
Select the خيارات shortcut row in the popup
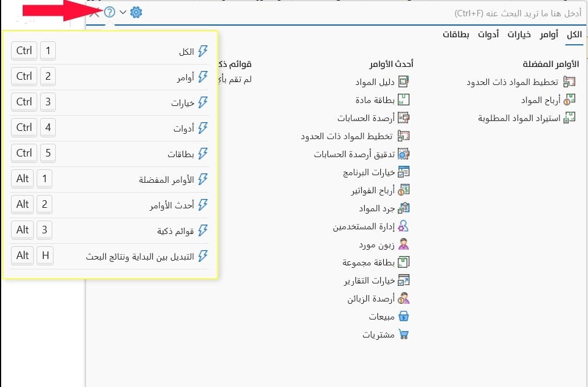point(109,102)
